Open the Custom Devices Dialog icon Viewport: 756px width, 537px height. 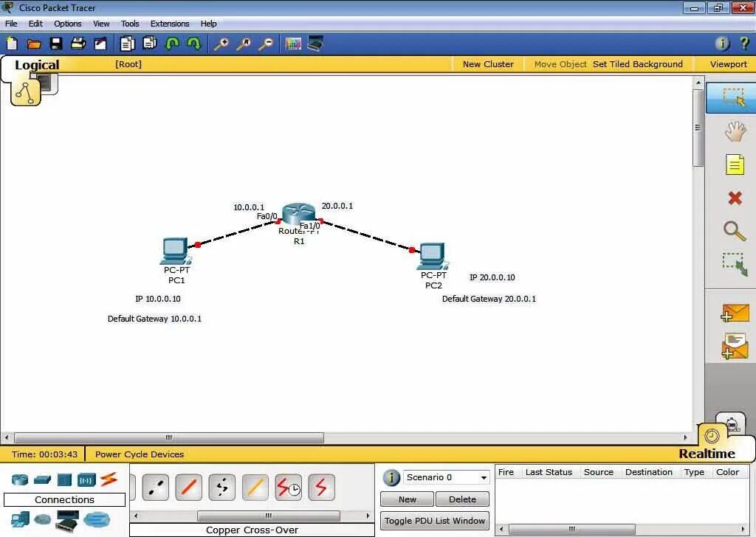[x=315, y=44]
